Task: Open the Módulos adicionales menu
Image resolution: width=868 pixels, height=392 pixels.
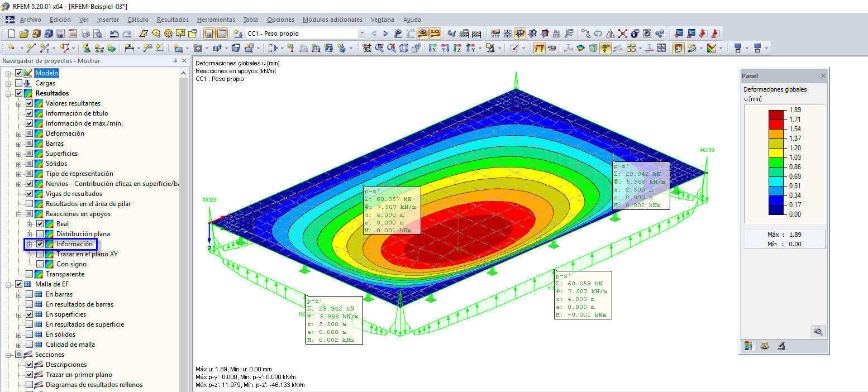Action: point(332,20)
